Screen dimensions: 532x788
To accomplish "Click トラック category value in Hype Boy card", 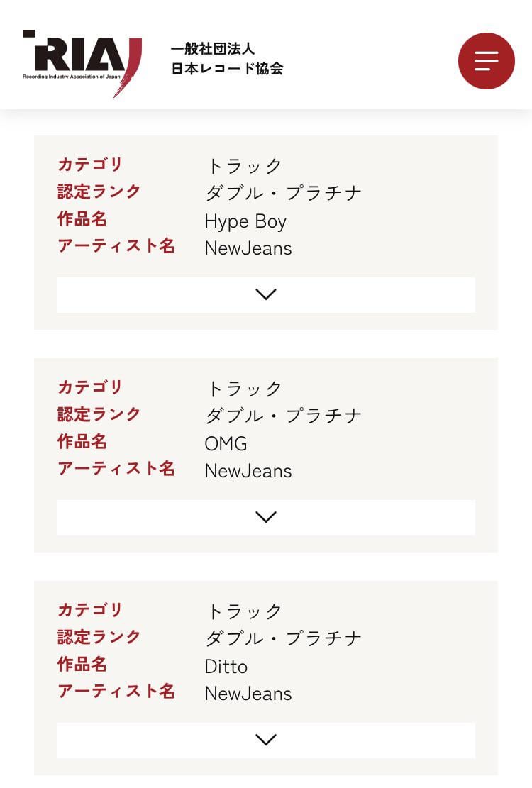I will click(245, 166).
